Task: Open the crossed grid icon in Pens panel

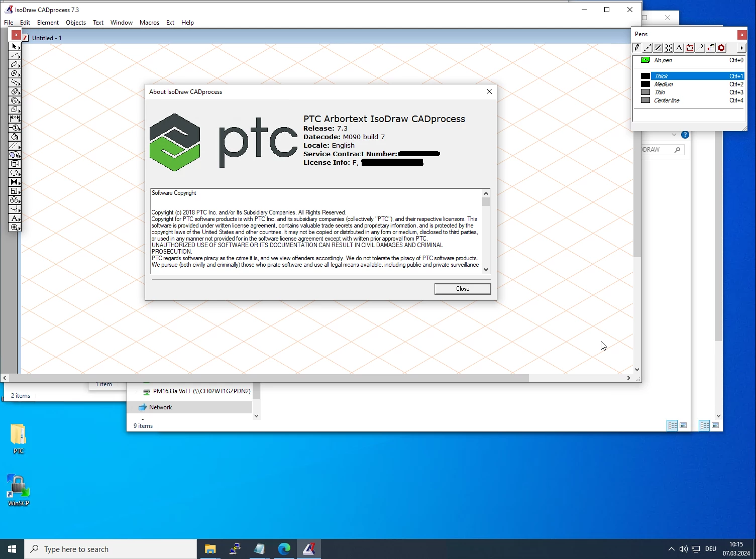Action: [x=669, y=48]
